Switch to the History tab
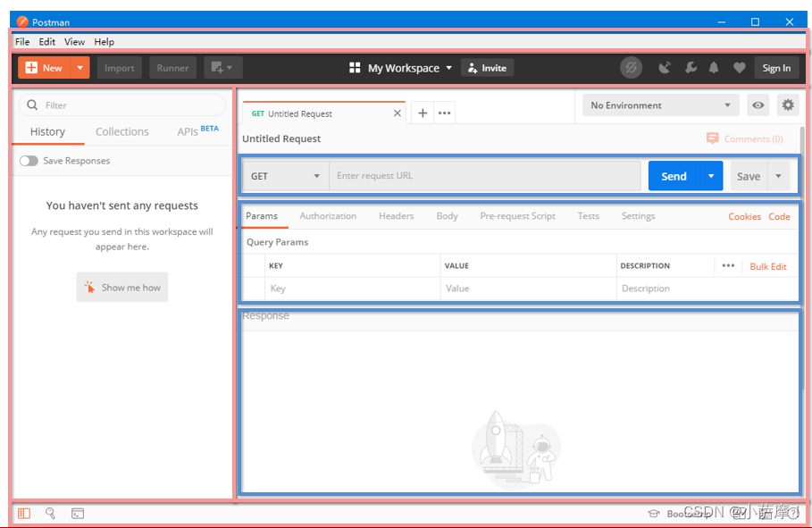 (47, 131)
